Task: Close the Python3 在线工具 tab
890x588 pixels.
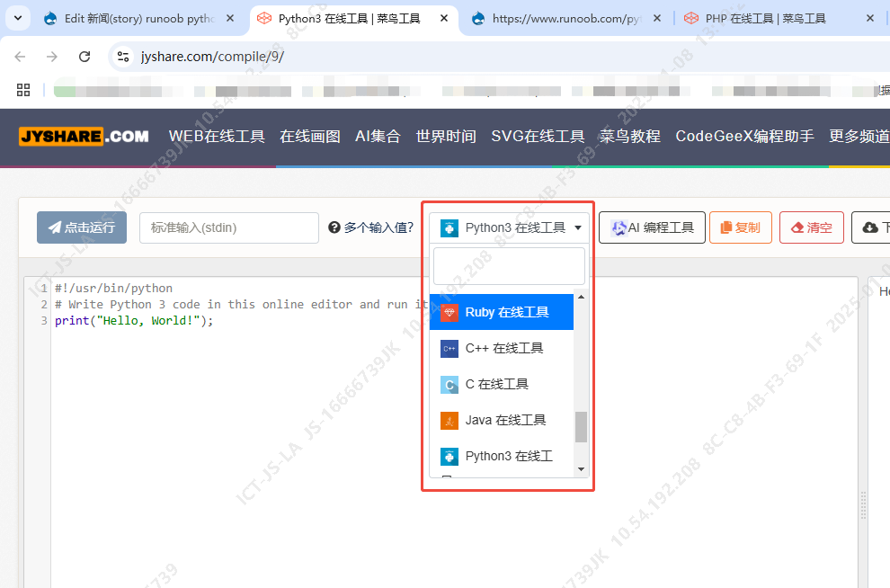Action: pos(444,19)
